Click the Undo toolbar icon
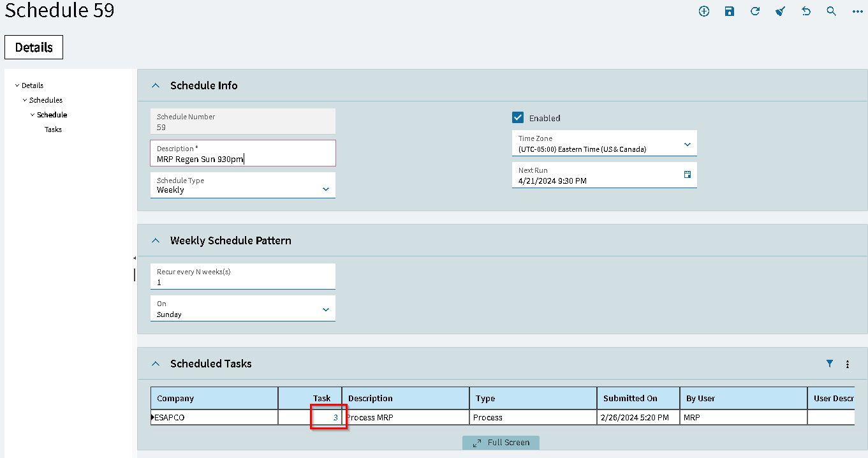The image size is (868, 458). tap(806, 11)
